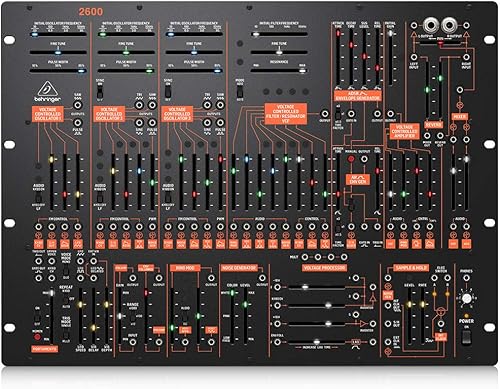The height and width of the screenshot is (389, 500).
Task: Click the Sample & Hold label
Action: tap(411, 268)
